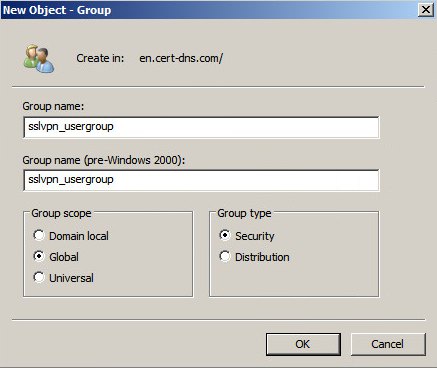
Task: Focus the Group name text field
Action: [x=201, y=127]
